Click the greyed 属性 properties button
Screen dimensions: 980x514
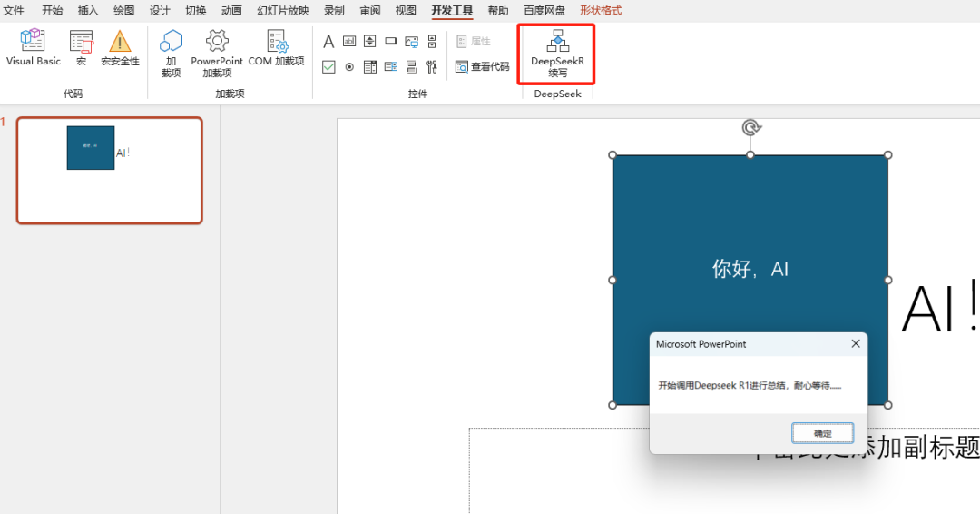coord(473,41)
